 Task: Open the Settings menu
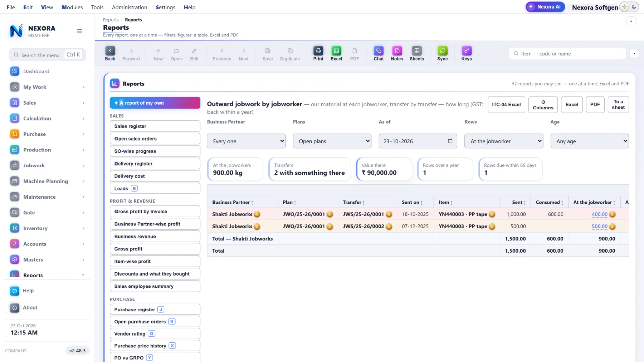(165, 7)
